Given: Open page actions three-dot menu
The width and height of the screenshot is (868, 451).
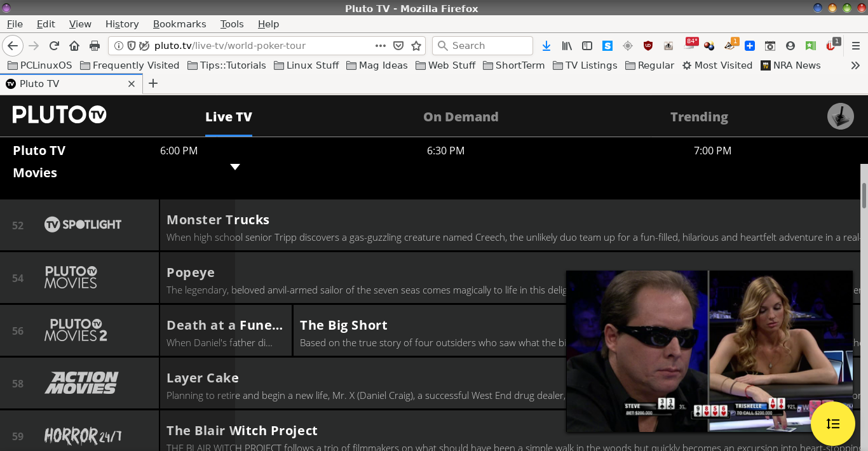Looking at the screenshot, I should (381, 46).
